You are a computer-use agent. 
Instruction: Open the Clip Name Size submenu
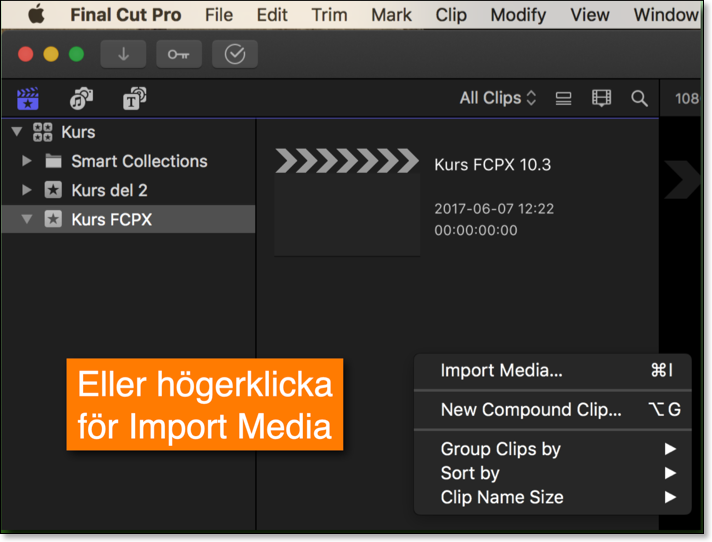click(553, 498)
